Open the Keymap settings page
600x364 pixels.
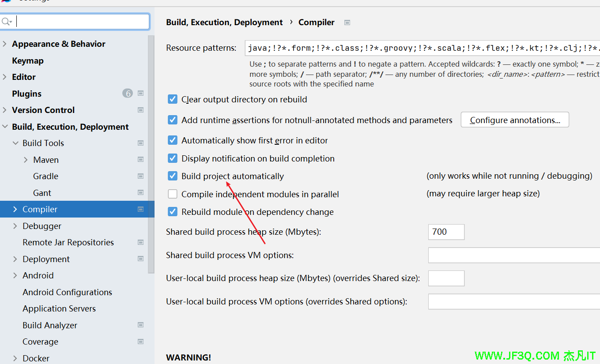[x=28, y=60]
